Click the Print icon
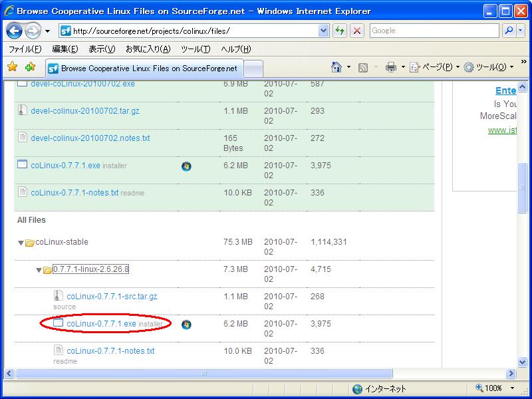This screenshot has height=399, width=532. pyautogui.click(x=391, y=67)
